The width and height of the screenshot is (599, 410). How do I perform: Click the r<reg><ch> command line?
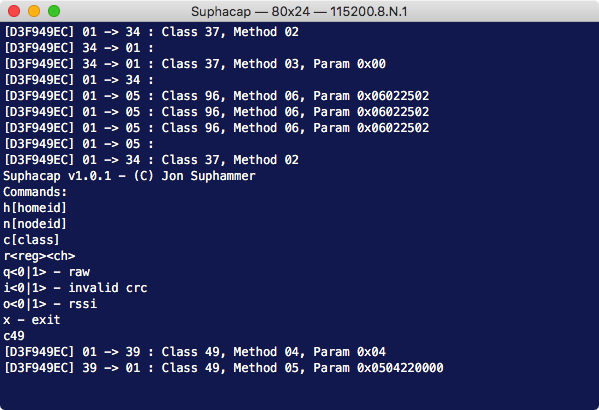[39, 256]
